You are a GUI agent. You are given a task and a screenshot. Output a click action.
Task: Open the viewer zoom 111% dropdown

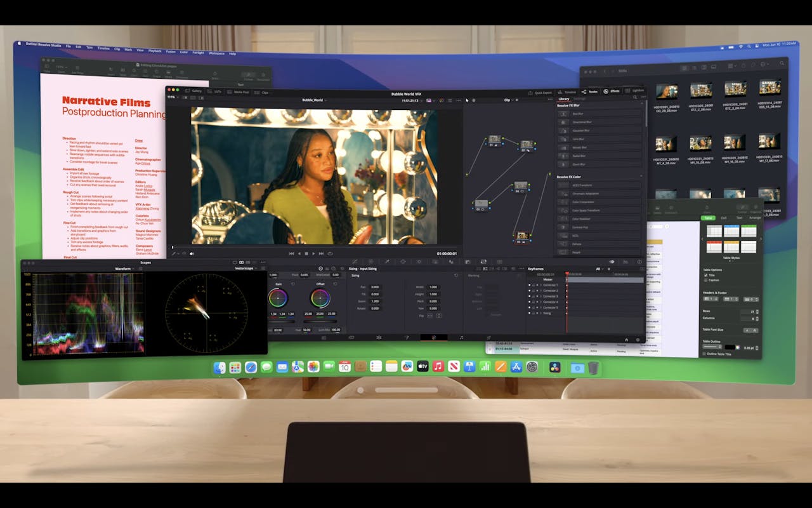[x=173, y=97]
